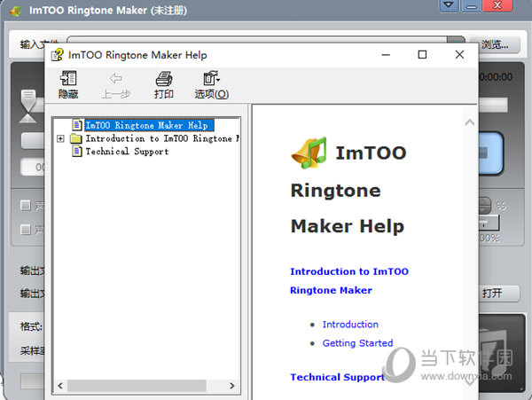The height and width of the screenshot is (400, 532).
Task: Print the help topic via 打印
Action: pos(164,85)
